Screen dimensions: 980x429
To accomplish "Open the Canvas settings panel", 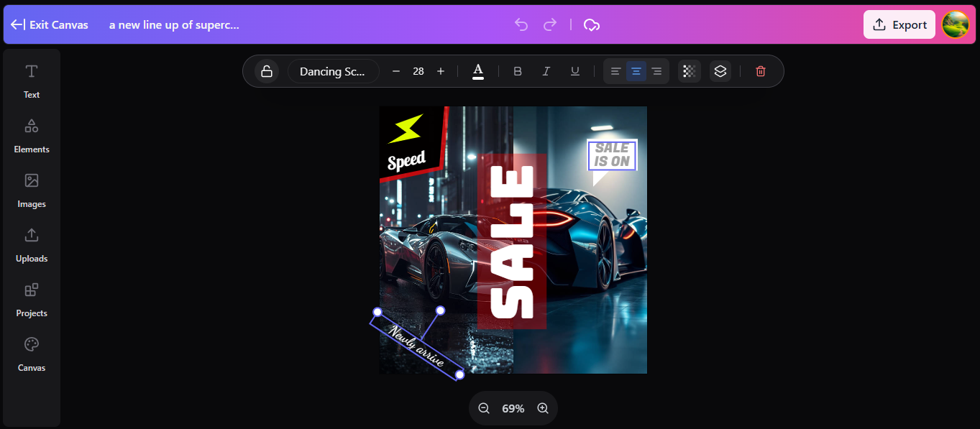I will tap(32, 354).
